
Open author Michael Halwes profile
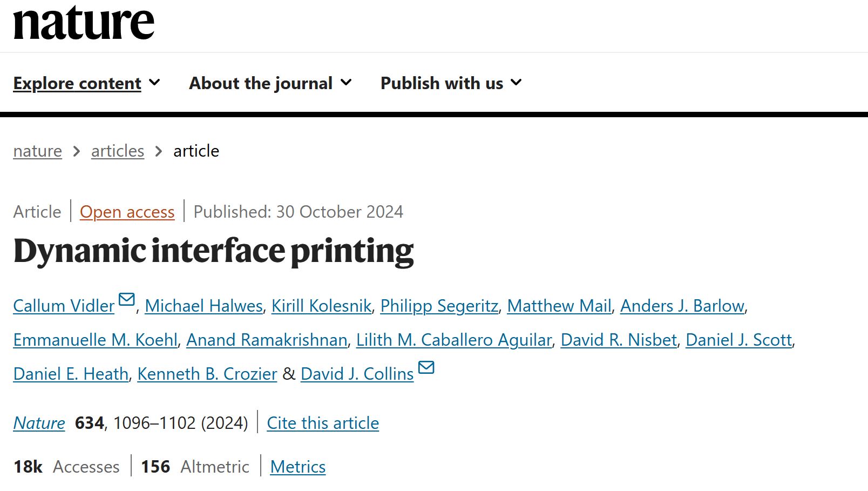pos(204,306)
